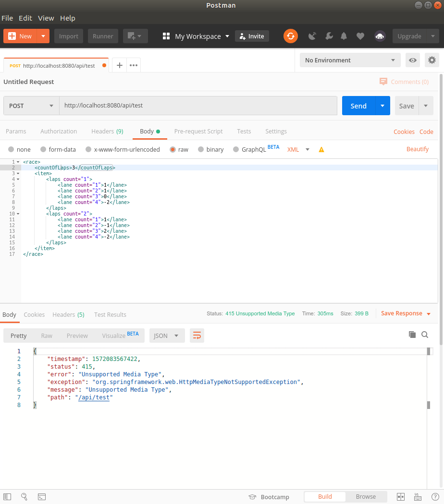Select the binary radio button

[201, 149]
